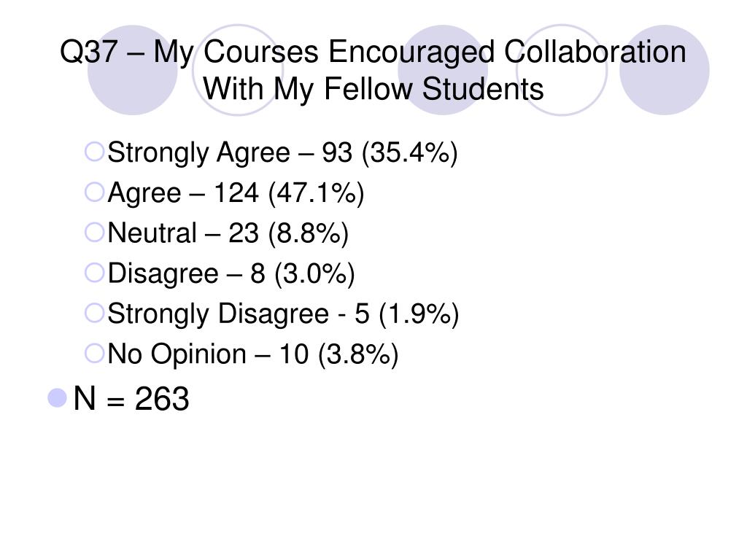Click the 'Strongly Disagree - 5 (1.9%)' line
This screenshot has width=747, height=560.
(x=283, y=314)
